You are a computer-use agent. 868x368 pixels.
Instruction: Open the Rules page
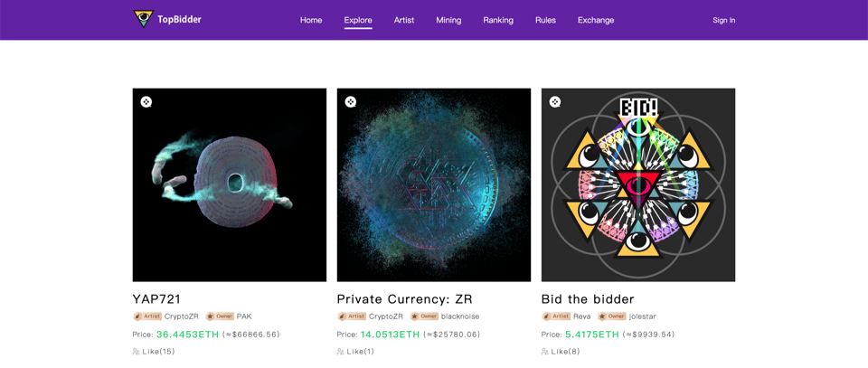click(545, 21)
